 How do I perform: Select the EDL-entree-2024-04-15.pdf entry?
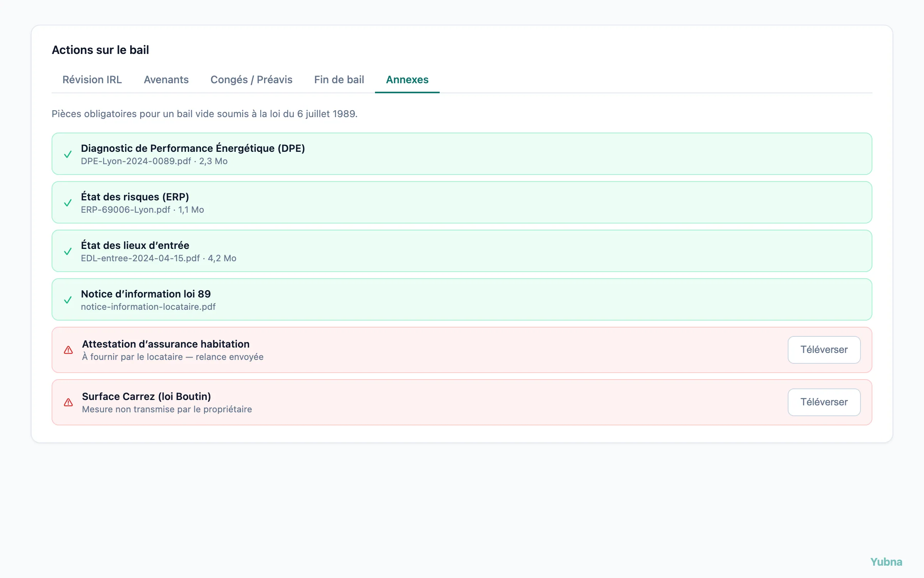(462, 251)
